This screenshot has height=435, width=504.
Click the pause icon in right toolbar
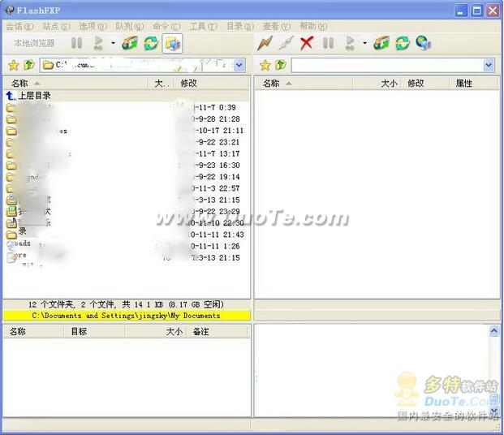pos(328,43)
